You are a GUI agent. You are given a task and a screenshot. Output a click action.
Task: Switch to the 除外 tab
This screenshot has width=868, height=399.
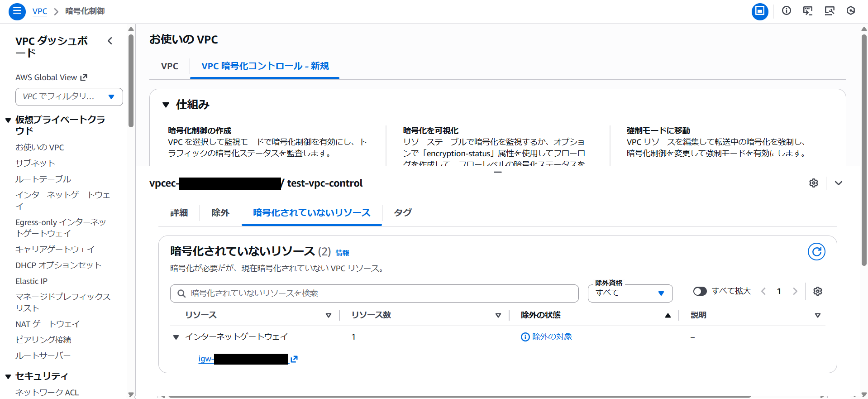click(x=220, y=213)
